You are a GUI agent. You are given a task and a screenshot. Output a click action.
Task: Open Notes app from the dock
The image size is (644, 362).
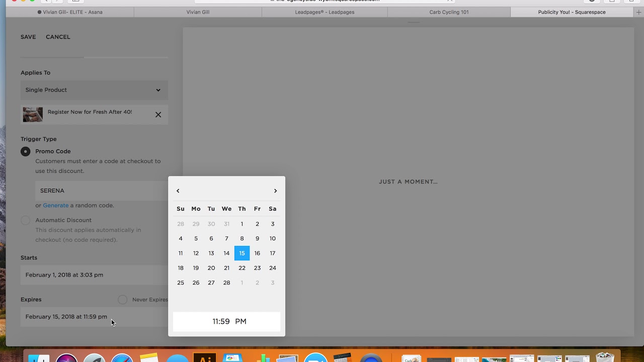[149, 358]
